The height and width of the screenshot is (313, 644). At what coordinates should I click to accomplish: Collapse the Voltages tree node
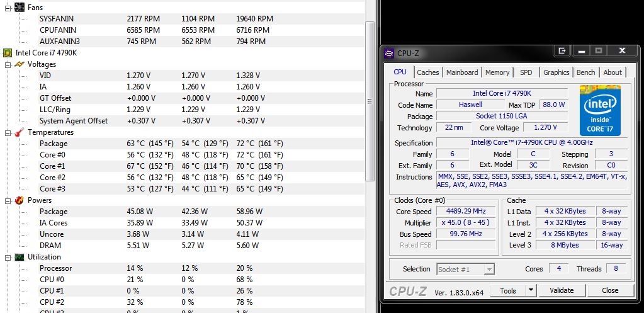tap(8, 64)
